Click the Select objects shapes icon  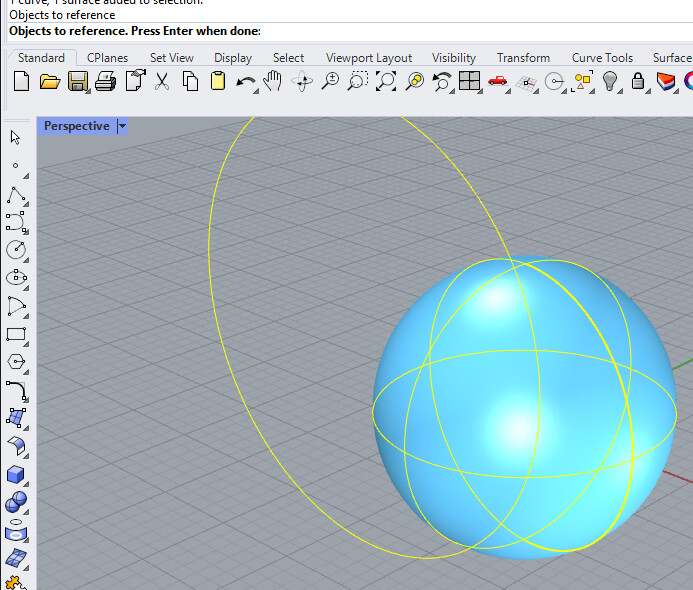tap(583, 82)
